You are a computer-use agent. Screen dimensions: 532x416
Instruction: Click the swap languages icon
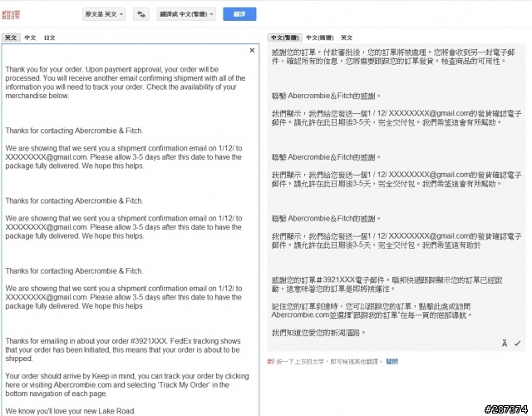[141, 14]
